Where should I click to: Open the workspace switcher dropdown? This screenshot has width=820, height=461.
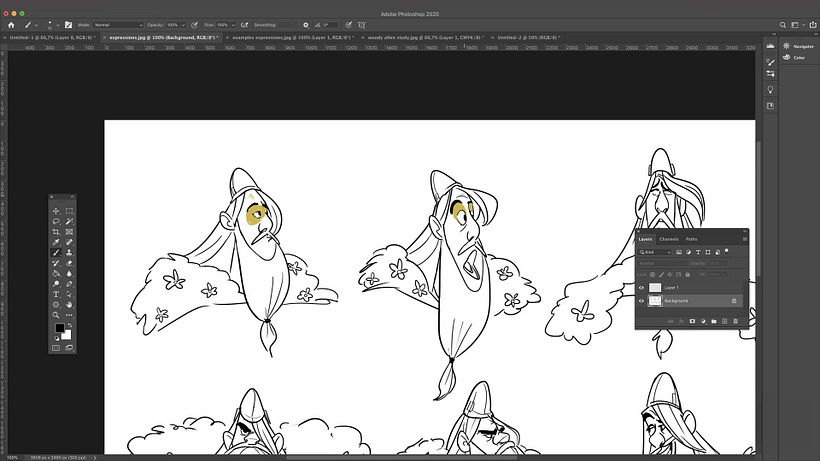(x=797, y=25)
